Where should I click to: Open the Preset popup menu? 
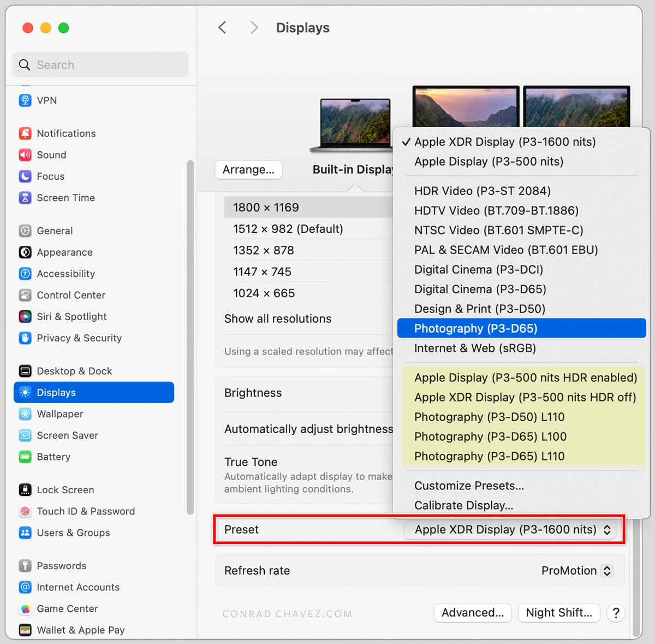(510, 529)
